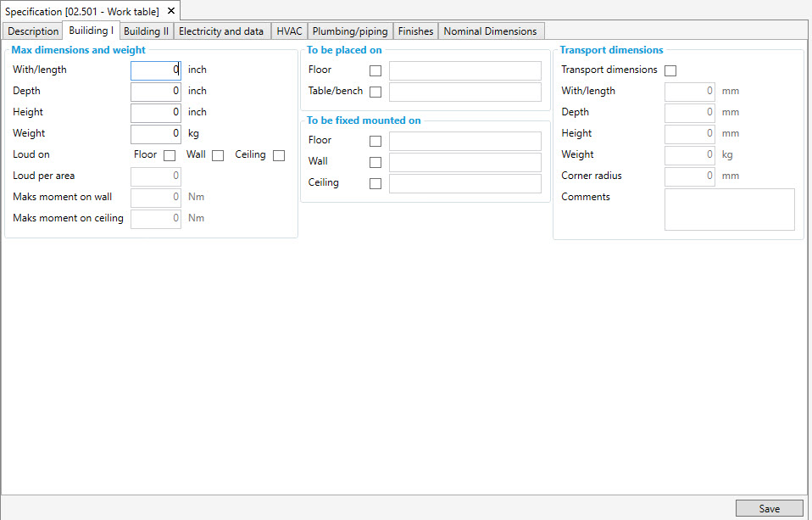
Task: Check the Loud on Ceiling checkbox
Action: 279,155
